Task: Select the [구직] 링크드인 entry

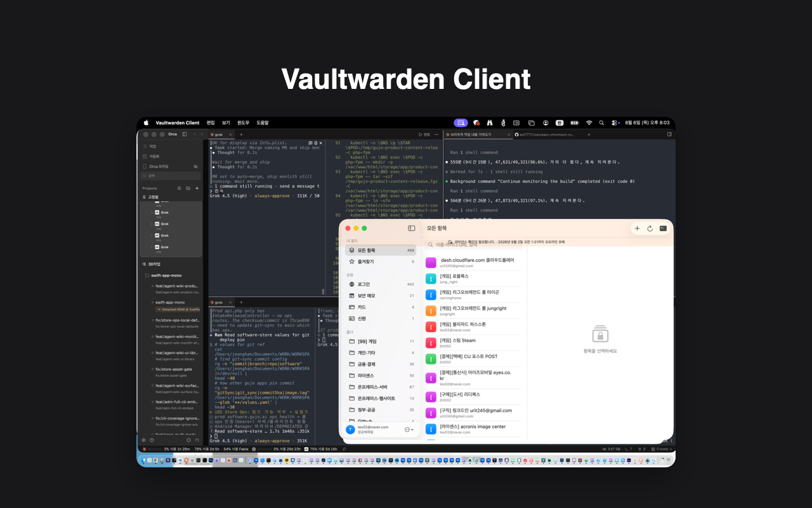Action: 475,413
